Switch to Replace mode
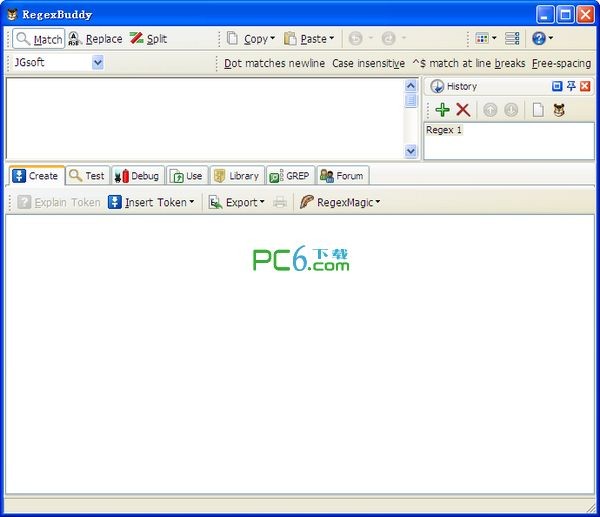 [x=95, y=39]
